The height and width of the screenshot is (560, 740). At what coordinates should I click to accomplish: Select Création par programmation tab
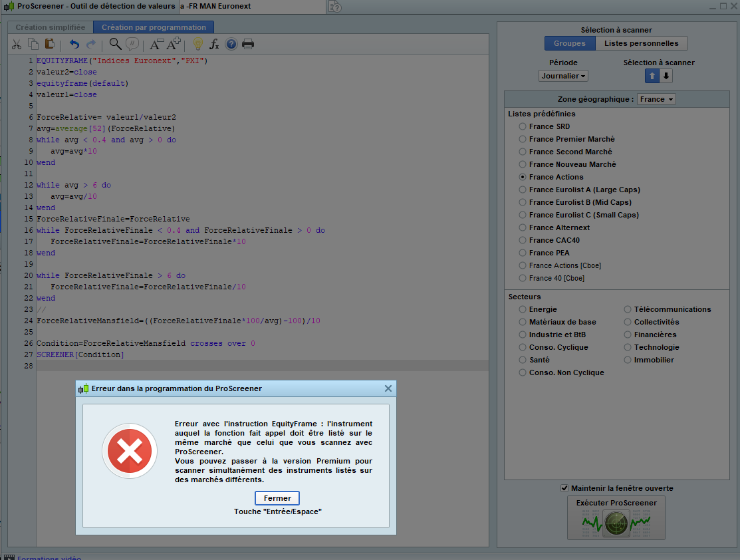(154, 27)
